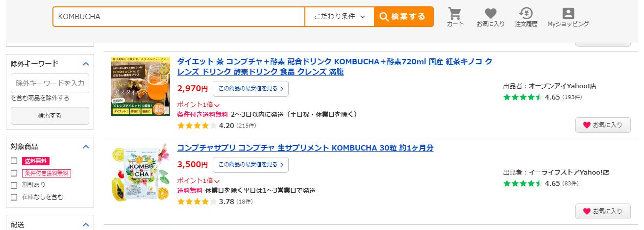The height and width of the screenshot is (230, 644).
Task: Add the コンブチャサプリ supplement to favorites
Action: (603, 211)
